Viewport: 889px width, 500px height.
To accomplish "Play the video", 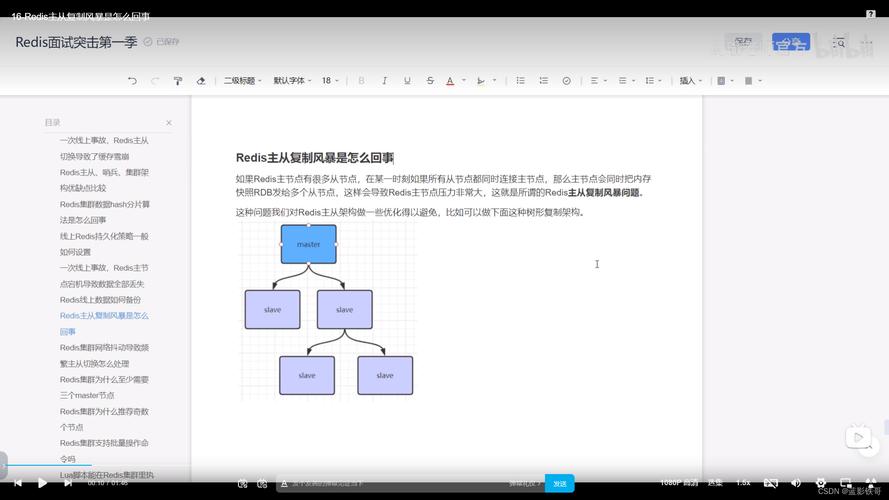I will (x=43, y=483).
